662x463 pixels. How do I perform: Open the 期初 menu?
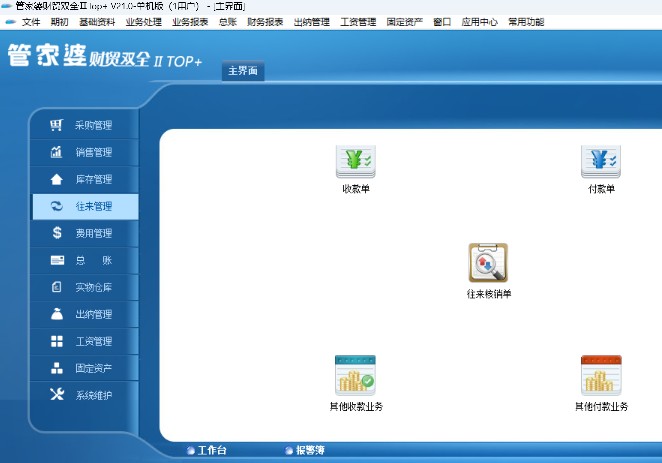coord(59,22)
